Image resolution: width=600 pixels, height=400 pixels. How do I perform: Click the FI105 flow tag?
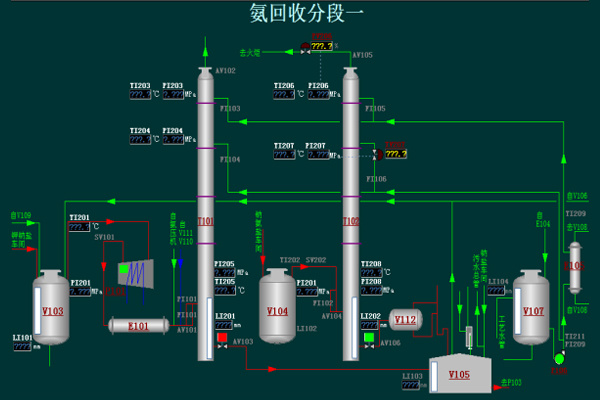(x=375, y=109)
